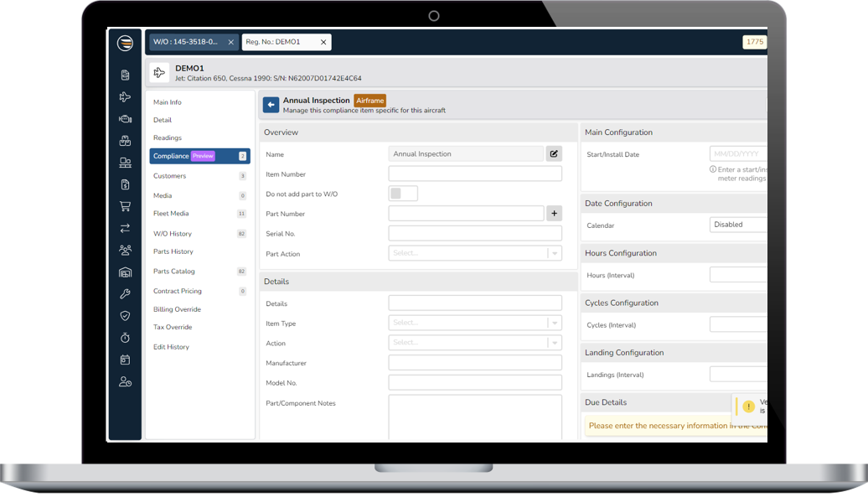Click the plus button next to Part Number
Image resolution: width=868 pixels, height=497 pixels.
(554, 213)
